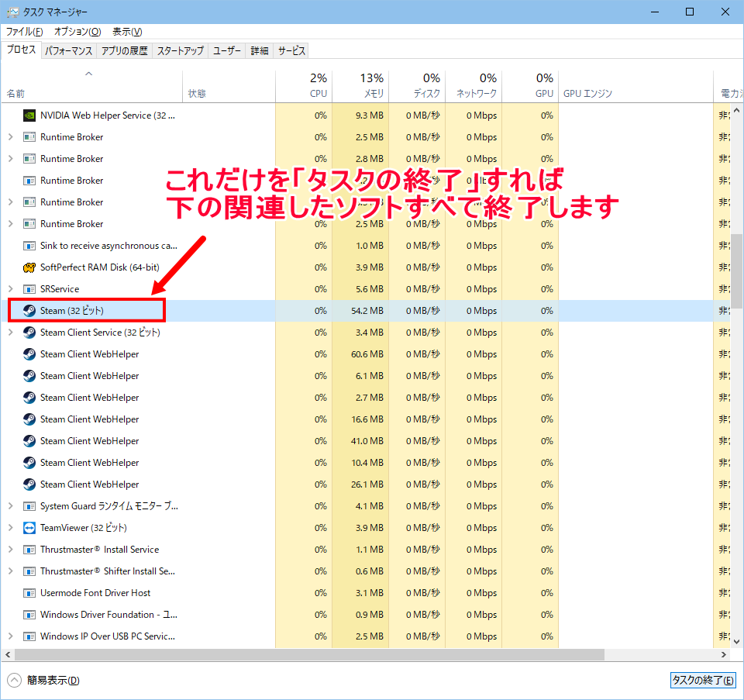Click the scroll up arrow
744x700 pixels.
click(x=736, y=110)
